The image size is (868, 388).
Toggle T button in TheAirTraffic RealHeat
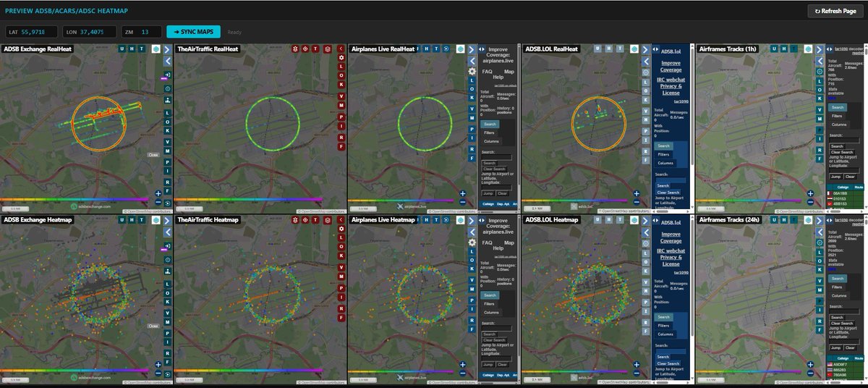[315, 49]
